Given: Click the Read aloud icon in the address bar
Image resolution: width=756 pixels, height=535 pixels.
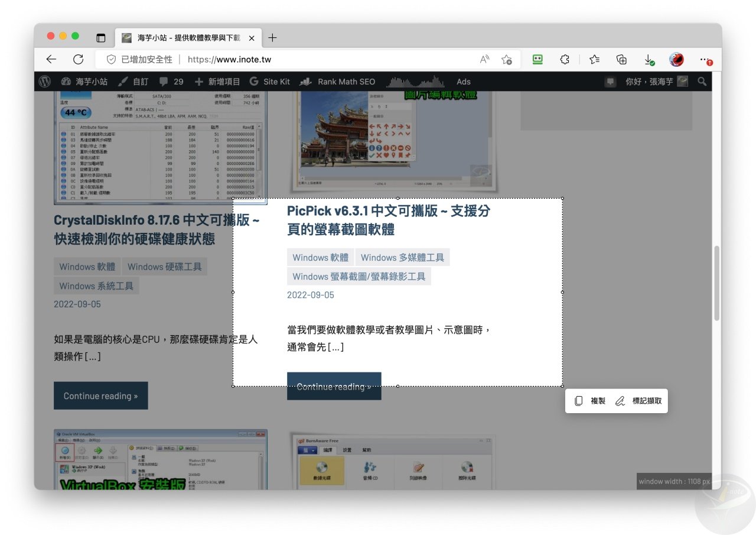Looking at the screenshot, I should click(x=484, y=59).
